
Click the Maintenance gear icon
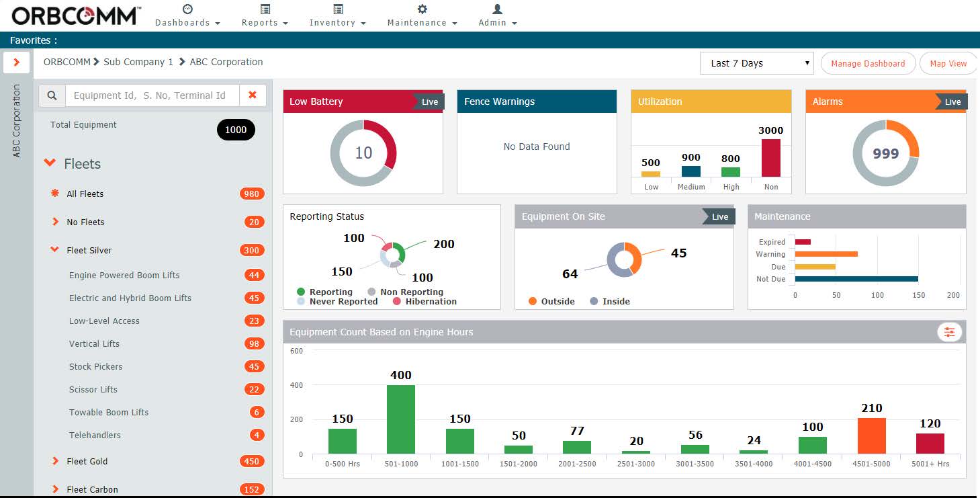tap(422, 9)
